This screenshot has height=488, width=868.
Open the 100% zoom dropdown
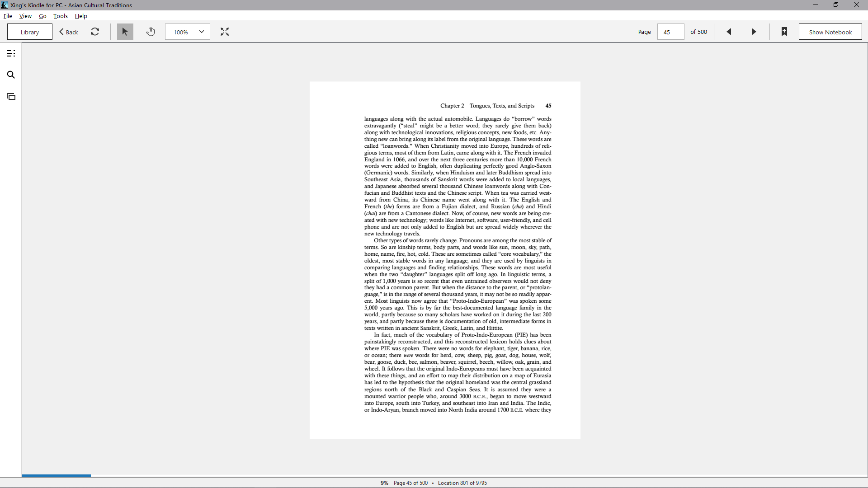tap(188, 32)
